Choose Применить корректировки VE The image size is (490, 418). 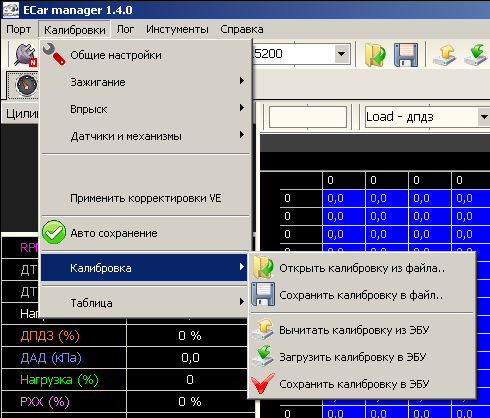[x=145, y=198]
